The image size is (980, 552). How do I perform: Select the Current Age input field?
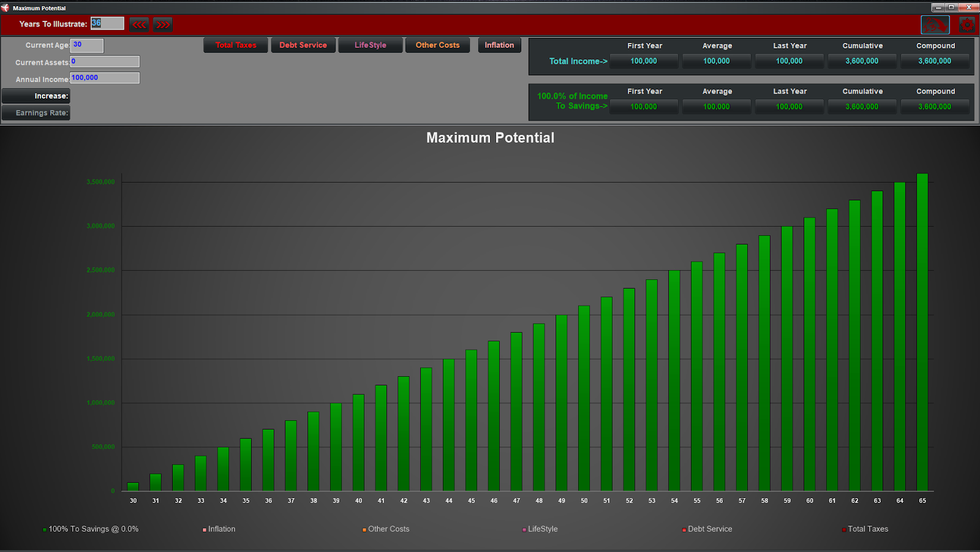point(87,45)
